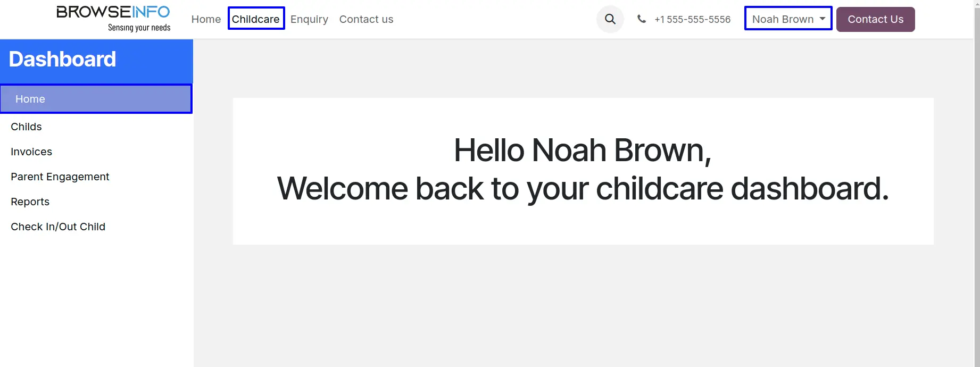Screen dimensions: 980x367
Task: Open Check In/Out Child page
Action: [58, 227]
